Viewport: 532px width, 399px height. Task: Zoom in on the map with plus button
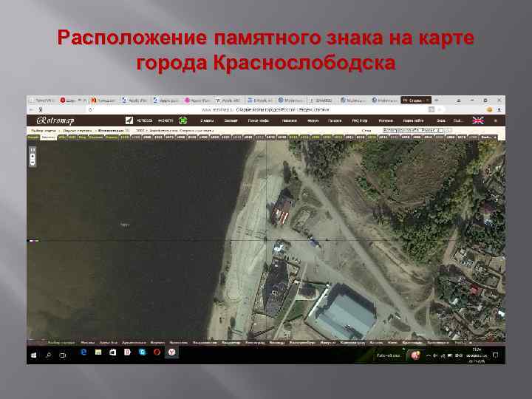[x=33, y=157]
